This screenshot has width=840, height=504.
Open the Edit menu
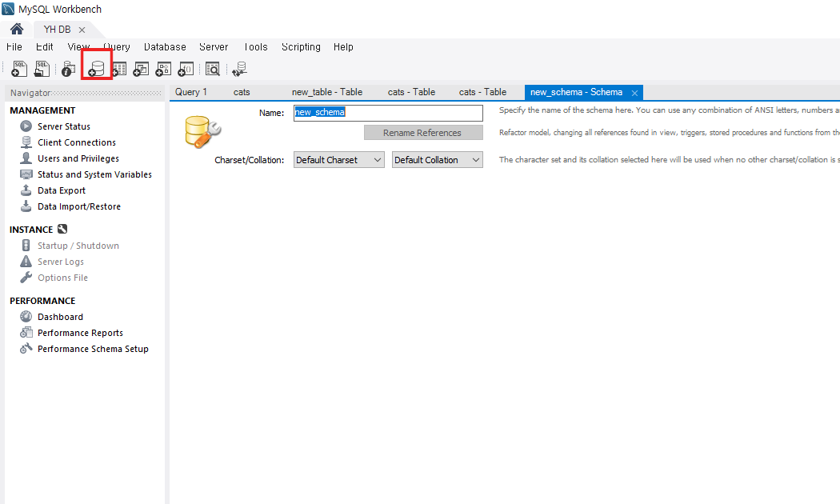(x=45, y=46)
